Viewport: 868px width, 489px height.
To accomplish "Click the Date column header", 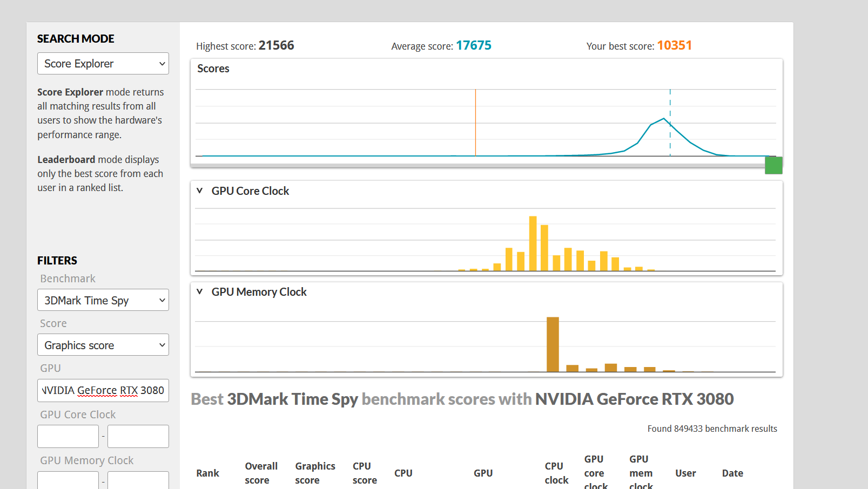I will click(732, 473).
